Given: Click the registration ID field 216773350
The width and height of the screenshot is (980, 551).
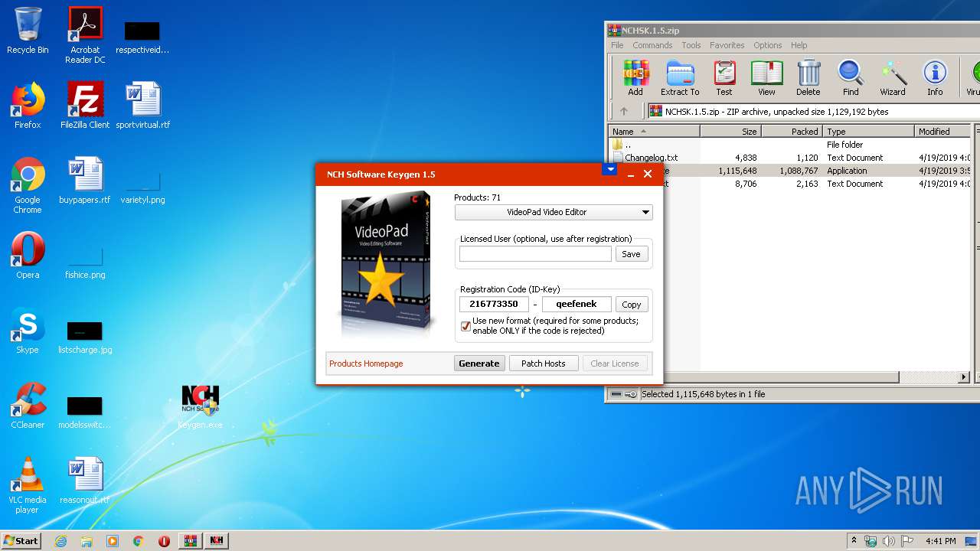Looking at the screenshot, I should (x=494, y=304).
